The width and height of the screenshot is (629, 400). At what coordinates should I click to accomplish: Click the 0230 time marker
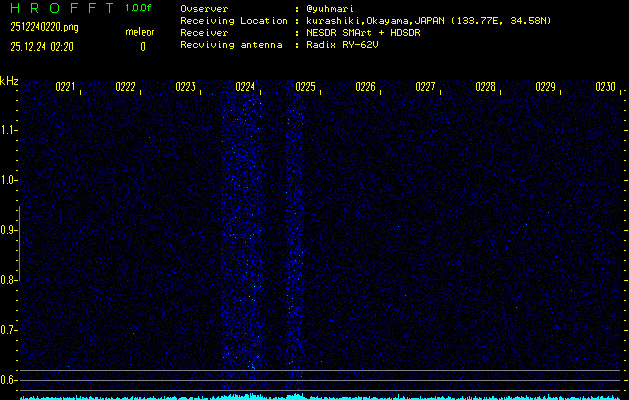coord(605,87)
